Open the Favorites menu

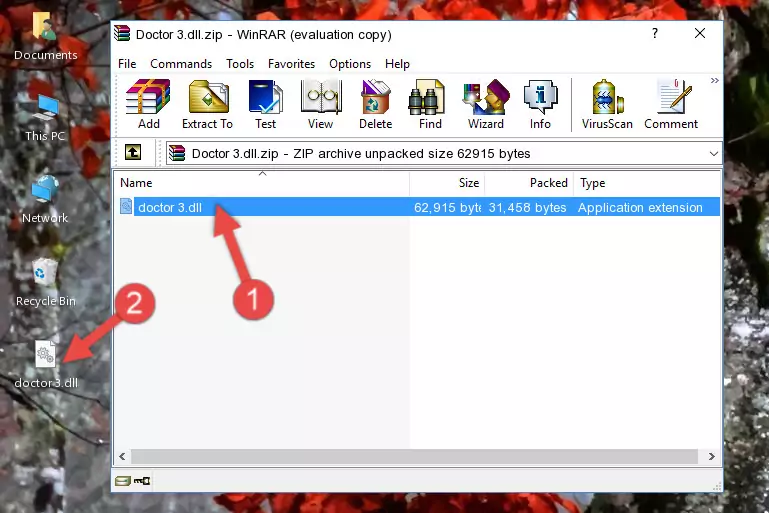point(291,64)
